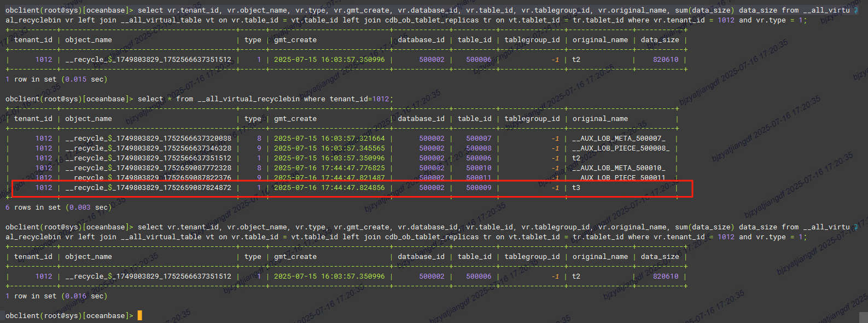Click the __AUX_LOB_PIECE_500008_ original name
The image size is (868, 323).
(621, 148)
